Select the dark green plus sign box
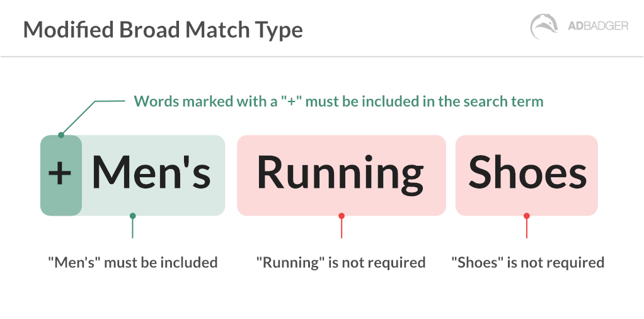The width and height of the screenshot is (644, 319). [60, 175]
